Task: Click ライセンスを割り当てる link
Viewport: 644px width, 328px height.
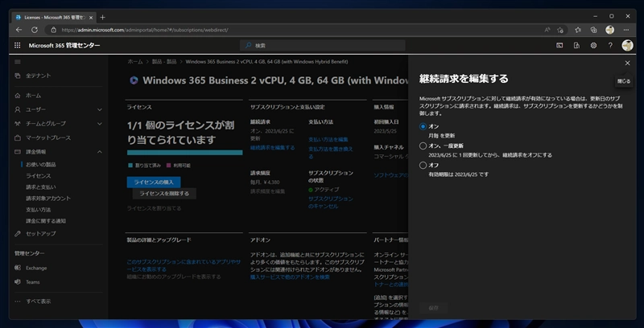Action: (154, 208)
